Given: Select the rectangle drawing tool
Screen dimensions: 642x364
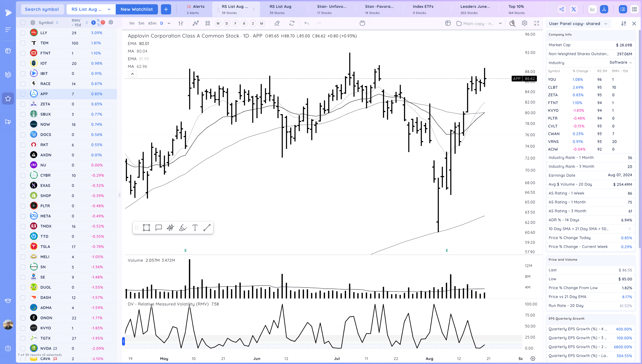Looking at the screenshot, I should (x=146, y=228).
